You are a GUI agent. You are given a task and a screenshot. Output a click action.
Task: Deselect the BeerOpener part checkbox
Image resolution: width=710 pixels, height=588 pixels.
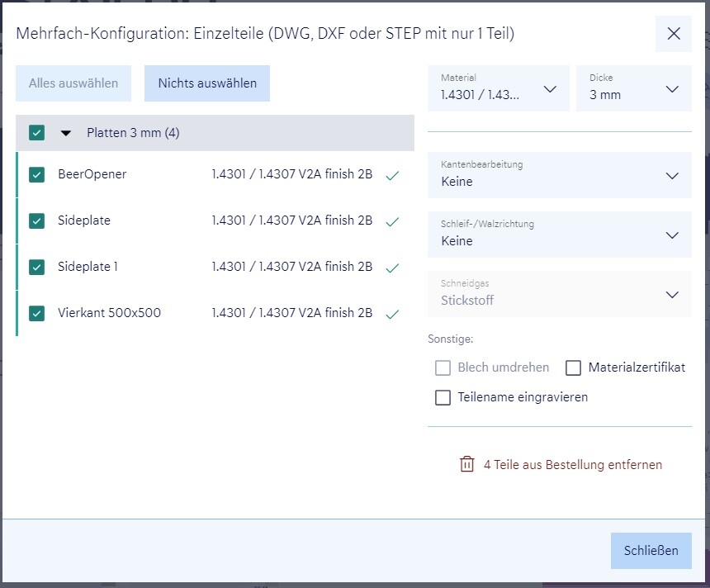click(x=36, y=174)
